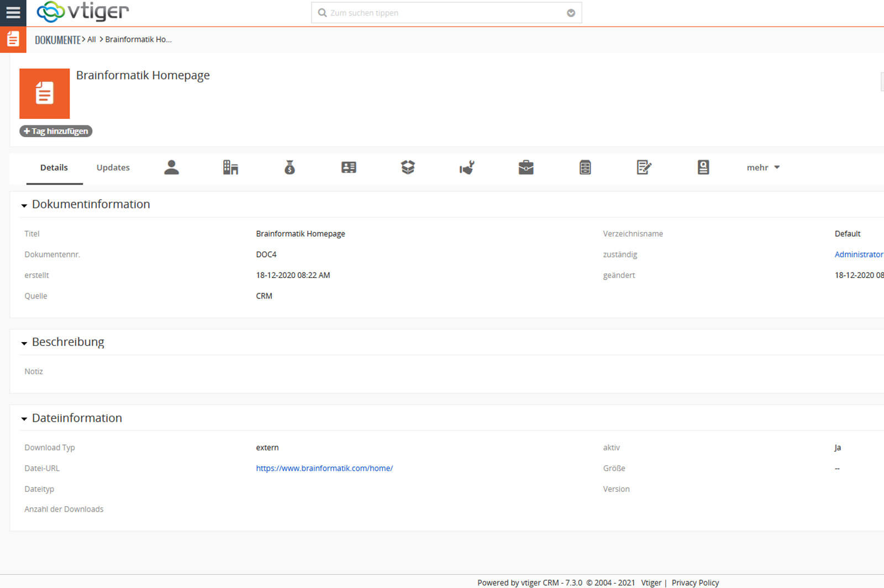Switch to the Updates tab
884x588 pixels.
113,167
